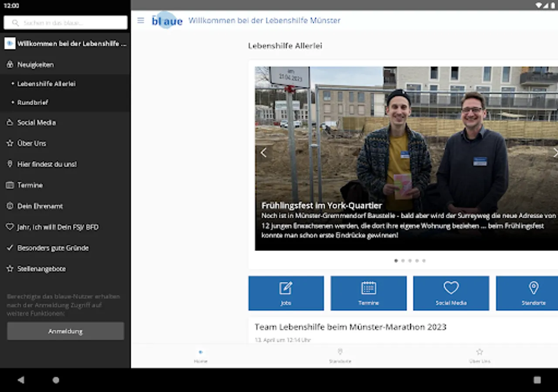The width and height of the screenshot is (558, 392).
Task: Focus the Suchen in das blaue search field
Action: tap(65, 23)
